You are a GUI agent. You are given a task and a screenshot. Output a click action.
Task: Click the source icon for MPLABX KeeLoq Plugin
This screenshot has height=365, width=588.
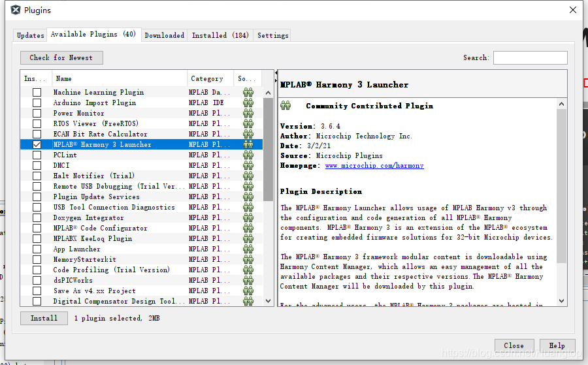[248, 239]
